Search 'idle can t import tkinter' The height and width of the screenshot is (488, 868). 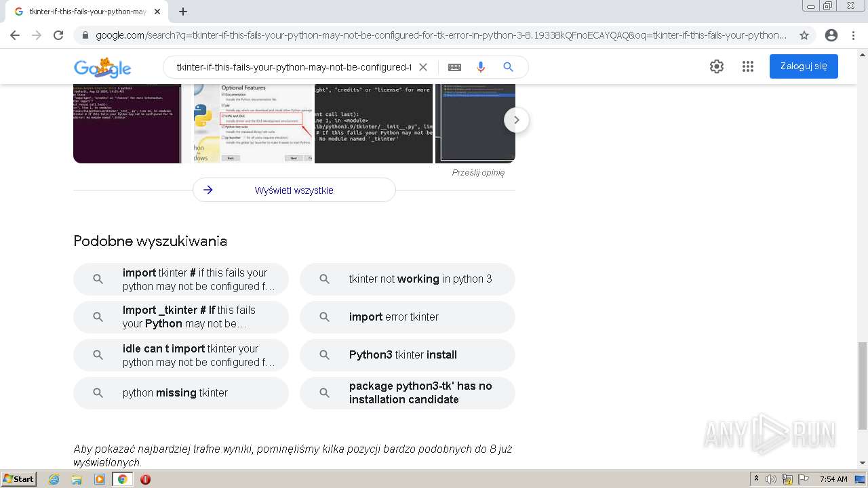[181, 355]
